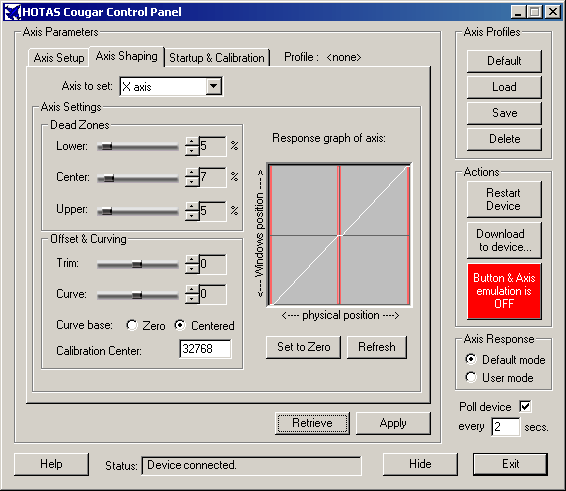Open the Startup & Calibration tab
This screenshot has height=491, width=566.
click(217, 58)
